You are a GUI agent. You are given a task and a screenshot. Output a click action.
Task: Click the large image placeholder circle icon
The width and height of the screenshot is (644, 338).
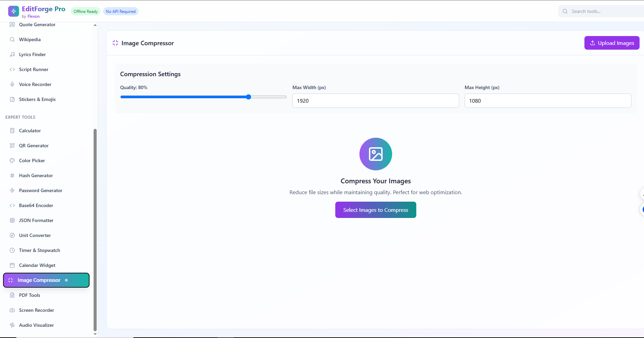click(x=376, y=154)
